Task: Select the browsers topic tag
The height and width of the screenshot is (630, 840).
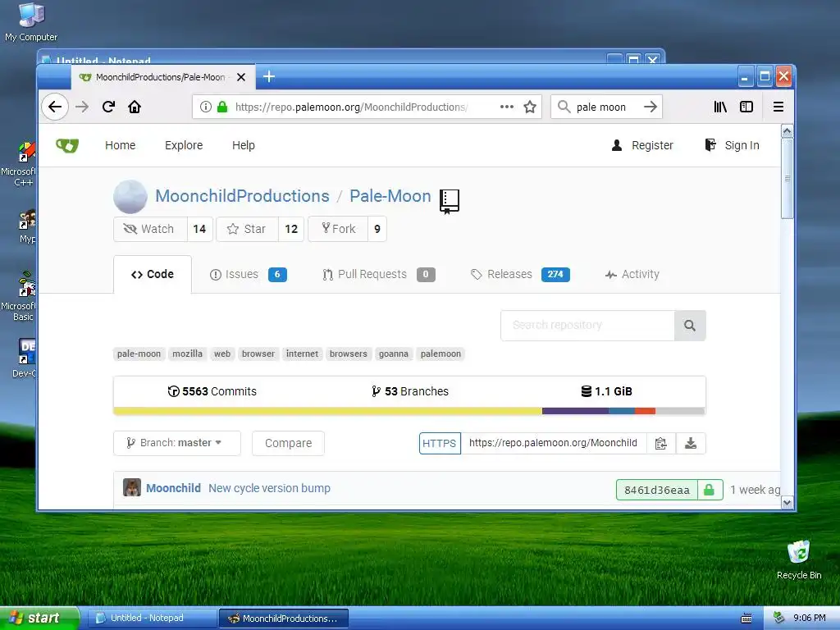Action: (x=348, y=354)
